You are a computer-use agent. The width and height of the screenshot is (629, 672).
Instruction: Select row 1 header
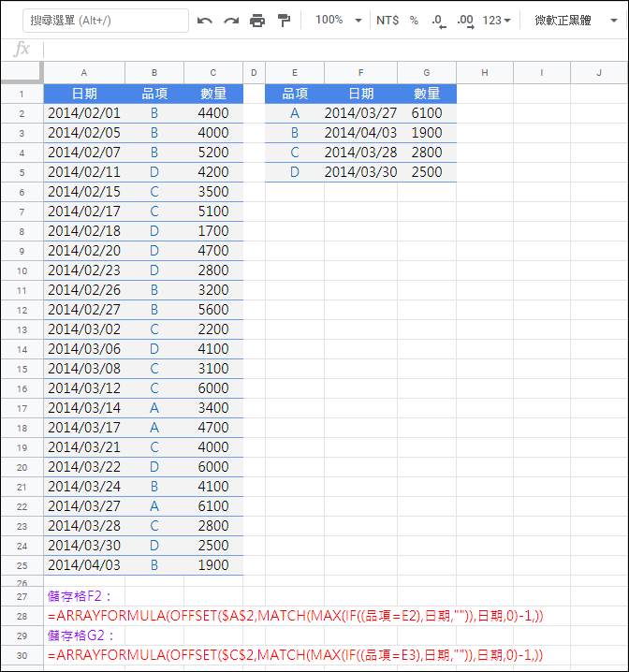22,94
